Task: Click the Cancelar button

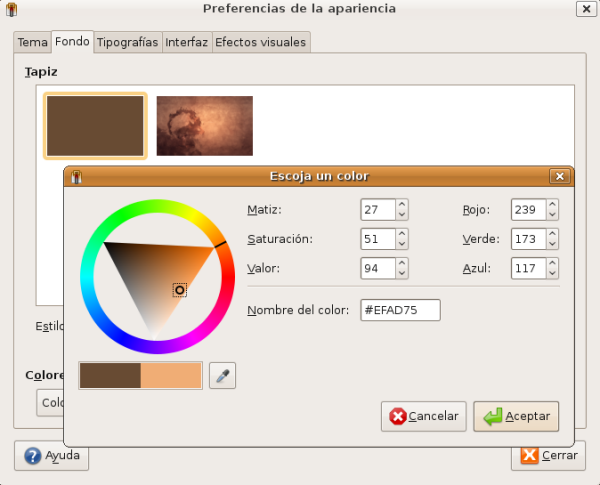Action: (x=424, y=416)
